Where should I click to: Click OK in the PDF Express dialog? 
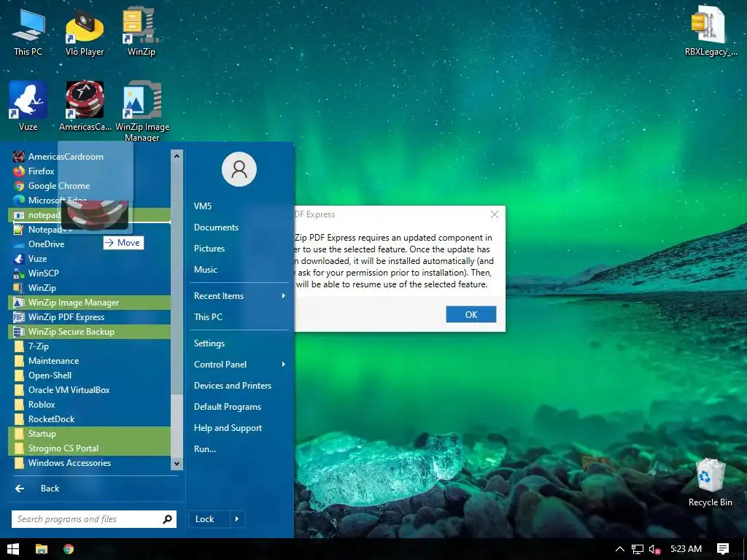(x=471, y=314)
